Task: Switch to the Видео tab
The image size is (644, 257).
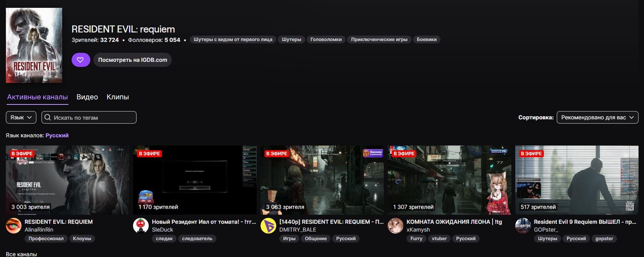Action: (x=87, y=97)
